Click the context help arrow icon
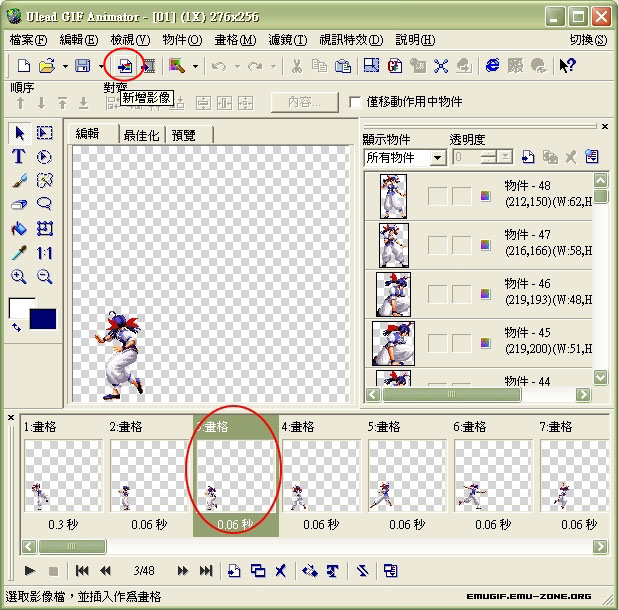 (x=567, y=65)
